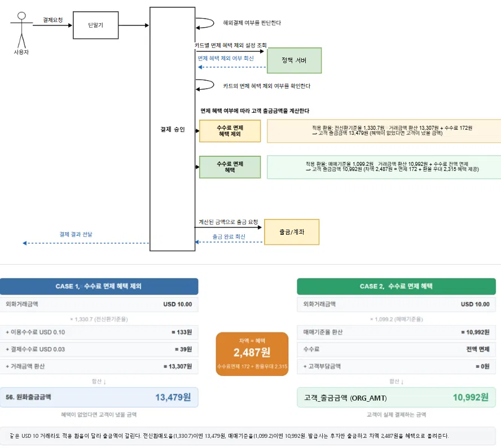Image resolution: width=501 pixels, height=448 pixels.
Task: Select the self-loop arrow beside 해외결제 여부를 판단한다
Action: pyautogui.click(x=205, y=23)
